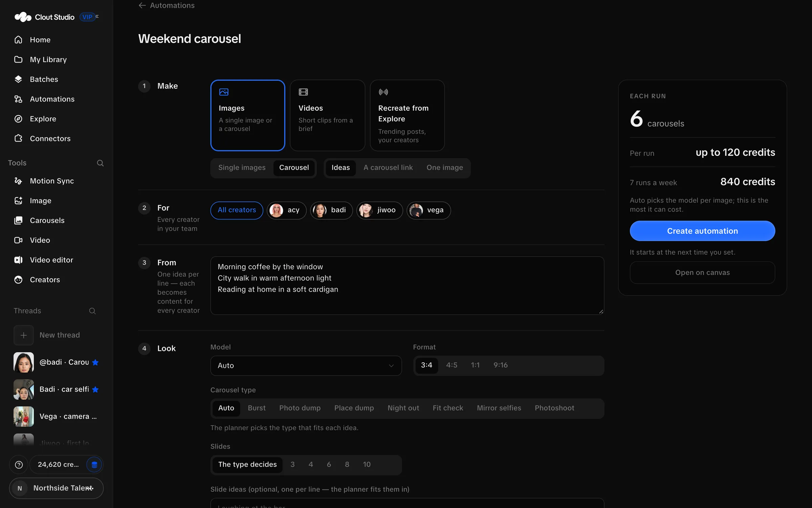
Task: Pick the Mirror selfies carousel type
Action: [x=499, y=408]
